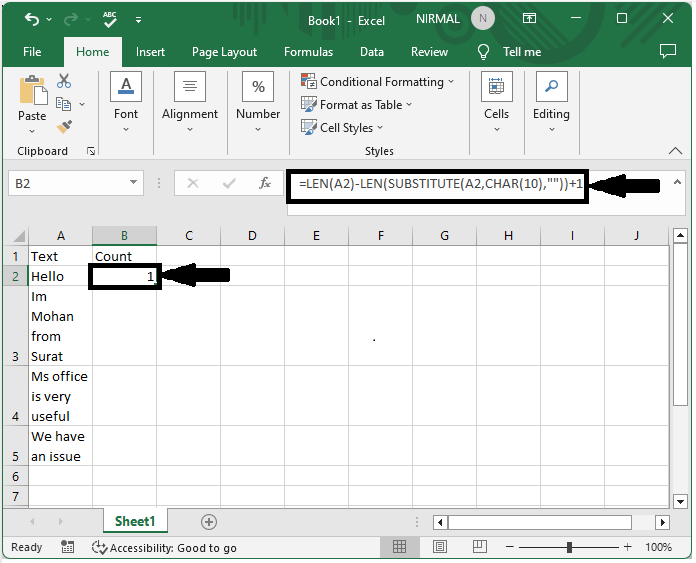Click the zoom out minus button
The width and height of the screenshot is (696, 563).
click(510, 547)
